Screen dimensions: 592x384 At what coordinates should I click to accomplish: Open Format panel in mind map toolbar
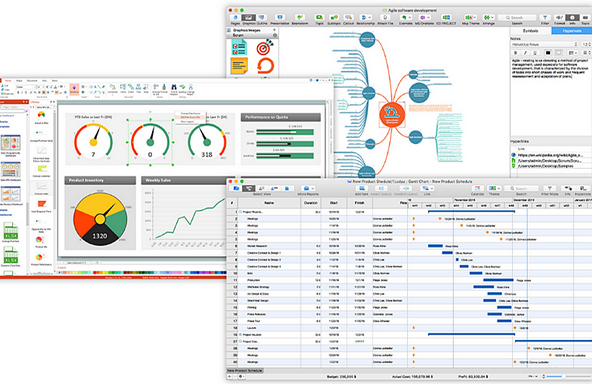pyautogui.click(x=560, y=18)
